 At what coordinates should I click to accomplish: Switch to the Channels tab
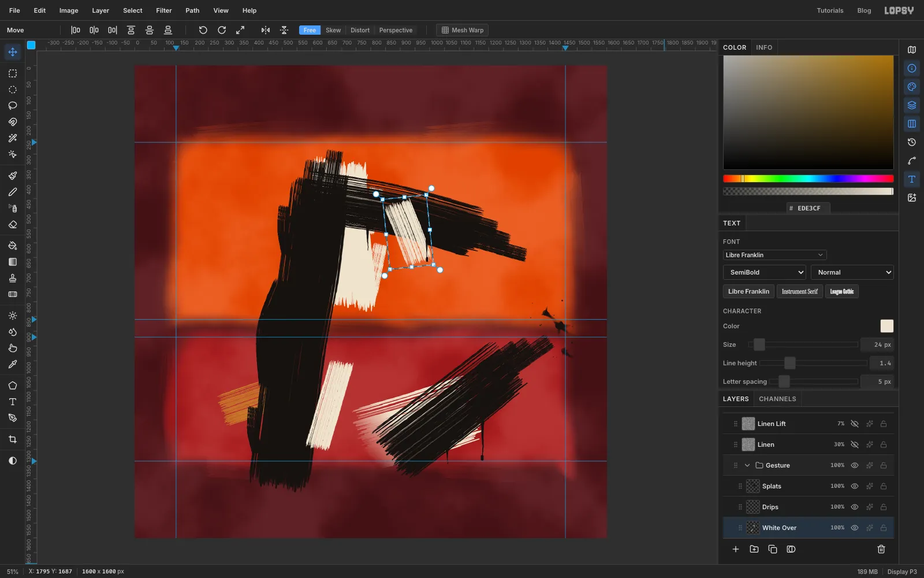(x=777, y=399)
